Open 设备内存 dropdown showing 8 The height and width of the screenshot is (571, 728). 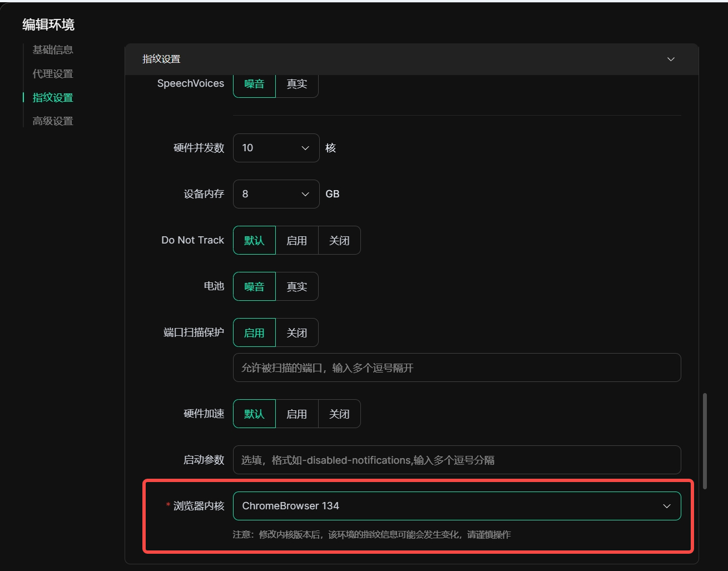tap(276, 194)
